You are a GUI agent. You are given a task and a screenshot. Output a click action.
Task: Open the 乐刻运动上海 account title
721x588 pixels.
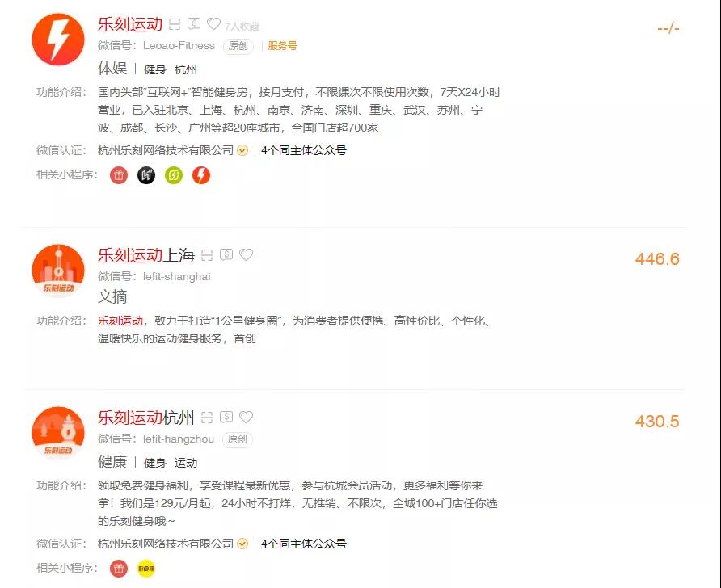[x=146, y=255]
